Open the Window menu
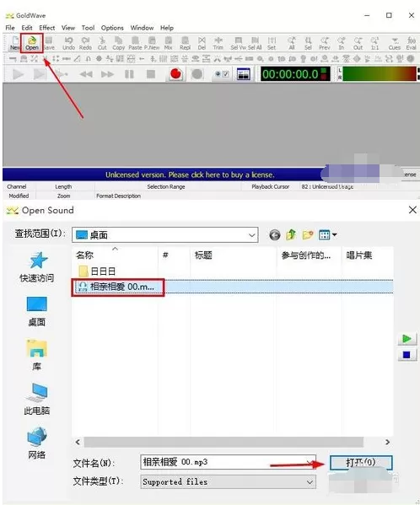This screenshot has width=420, height=505. [x=142, y=28]
